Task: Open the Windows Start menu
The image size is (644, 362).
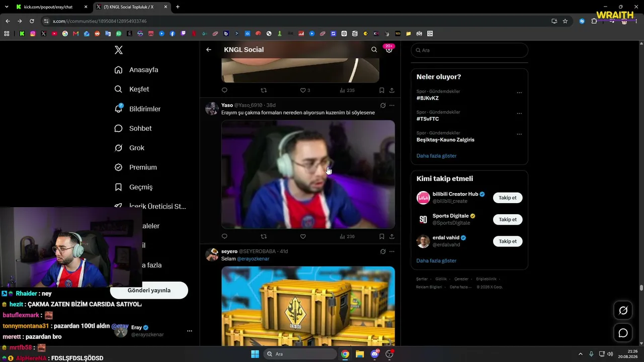Action: pyautogui.click(x=255, y=354)
